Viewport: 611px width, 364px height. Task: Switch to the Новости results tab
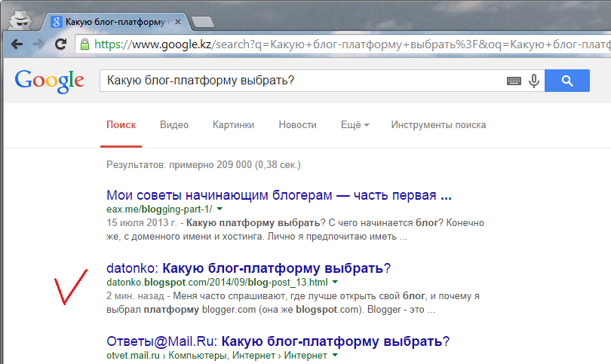(298, 125)
